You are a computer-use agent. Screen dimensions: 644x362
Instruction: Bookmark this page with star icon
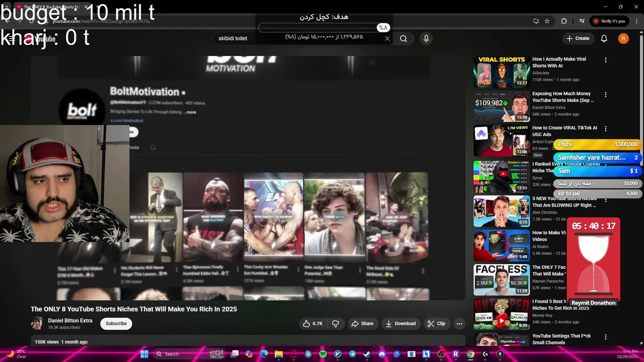pyautogui.click(x=547, y=21)
